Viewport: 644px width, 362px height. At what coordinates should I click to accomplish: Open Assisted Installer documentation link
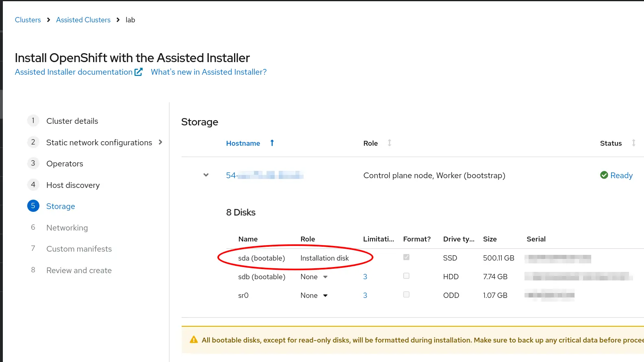[x=74, y=72]
